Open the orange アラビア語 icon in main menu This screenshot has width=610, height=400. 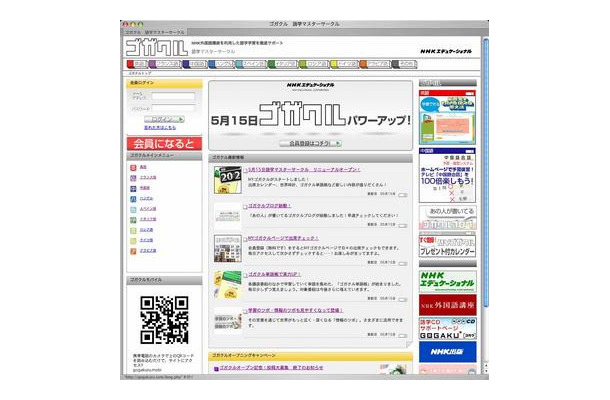tap(133, 252)
